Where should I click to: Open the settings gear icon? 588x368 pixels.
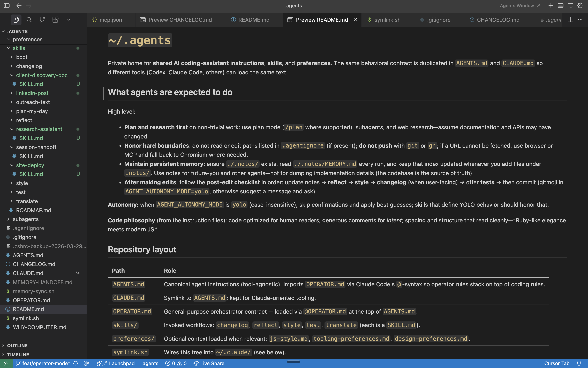pos(580,6)
